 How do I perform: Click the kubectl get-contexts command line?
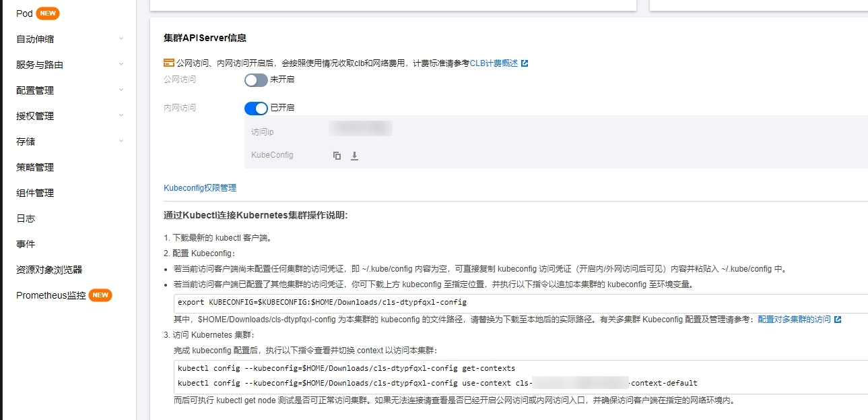click(346, 368)
